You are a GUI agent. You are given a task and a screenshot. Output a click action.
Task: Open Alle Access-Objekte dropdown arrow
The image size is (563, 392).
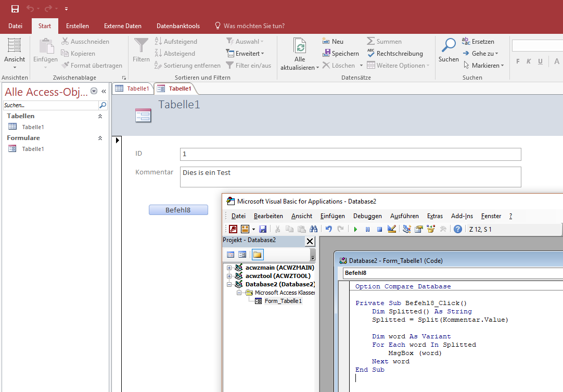(94, 91)
